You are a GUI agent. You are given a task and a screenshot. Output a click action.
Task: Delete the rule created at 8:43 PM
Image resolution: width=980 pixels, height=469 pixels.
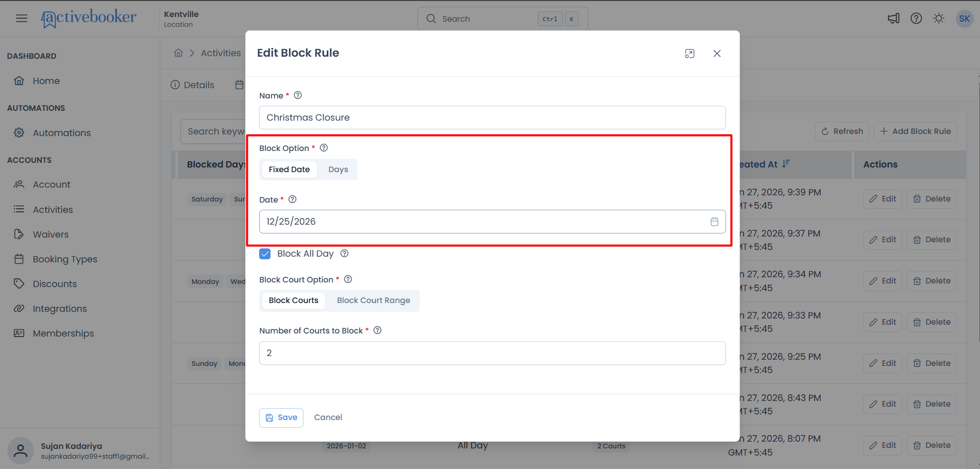(932, 404)
